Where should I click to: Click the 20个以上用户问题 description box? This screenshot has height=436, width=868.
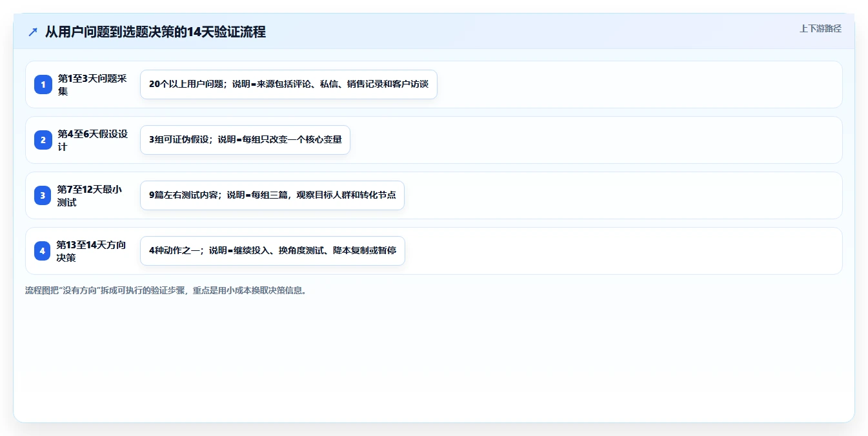[x=288, y=84]
